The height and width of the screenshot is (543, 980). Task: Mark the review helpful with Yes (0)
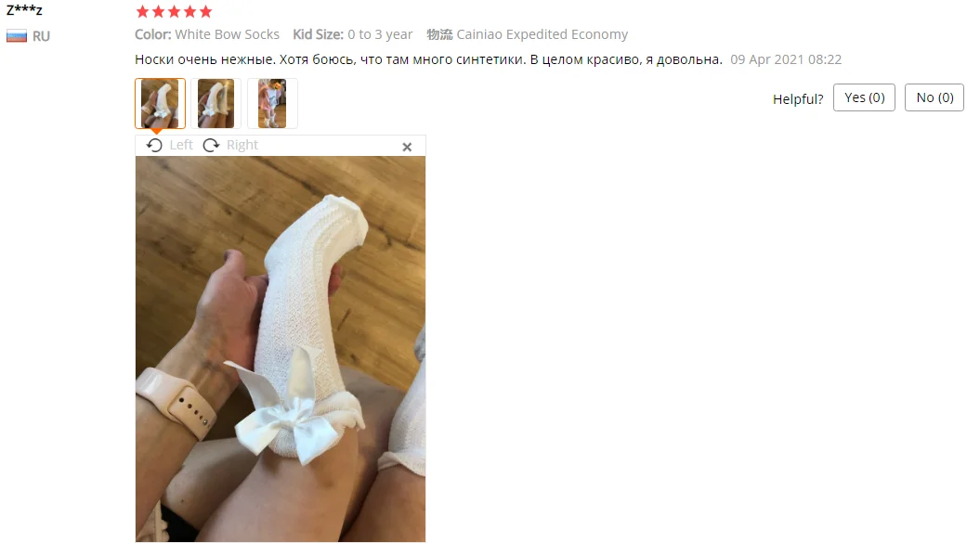[x=865, y=98]
